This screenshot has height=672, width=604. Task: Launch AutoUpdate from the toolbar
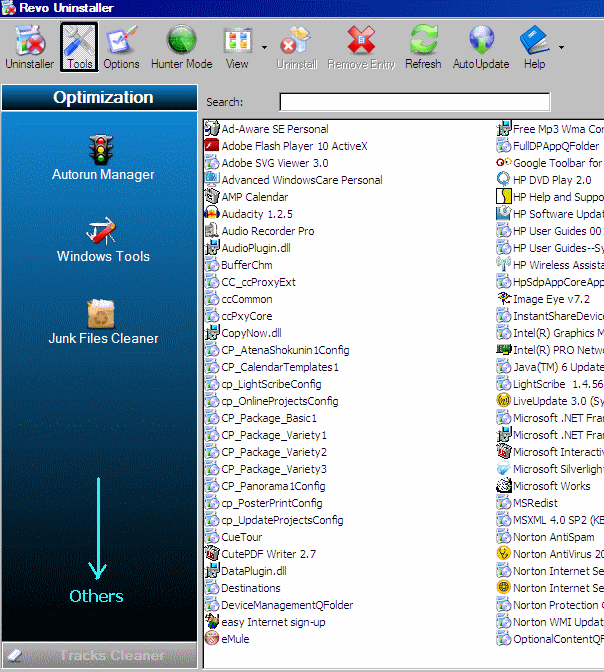tap(481, 47)
